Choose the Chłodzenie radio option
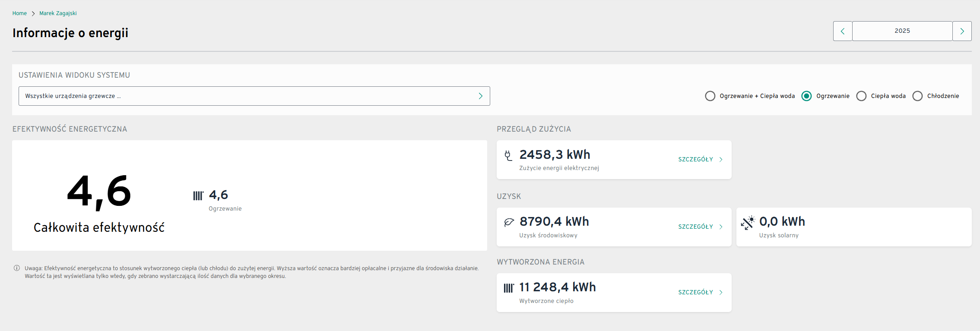The width and height of the screenshot is (980, 331). pos(917,96)
